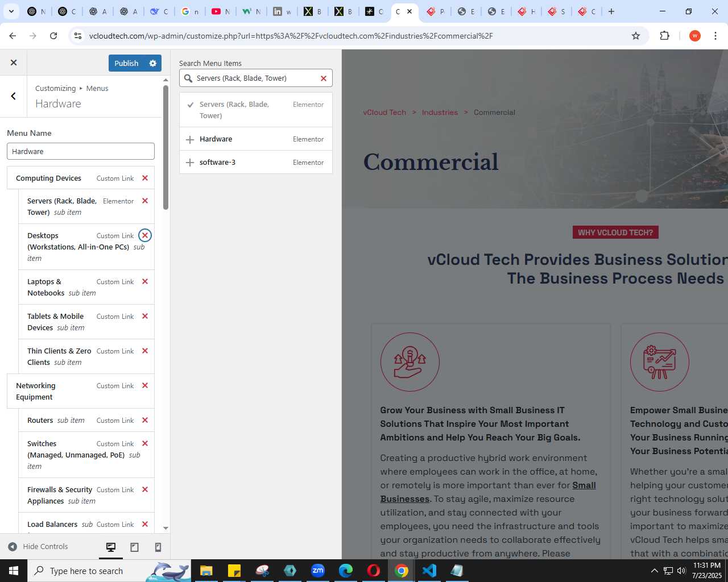The height and width of the screenshot is (582, 728).
Task: Remove Firewalls & Security Appliances item
Action: click(145, 490)
